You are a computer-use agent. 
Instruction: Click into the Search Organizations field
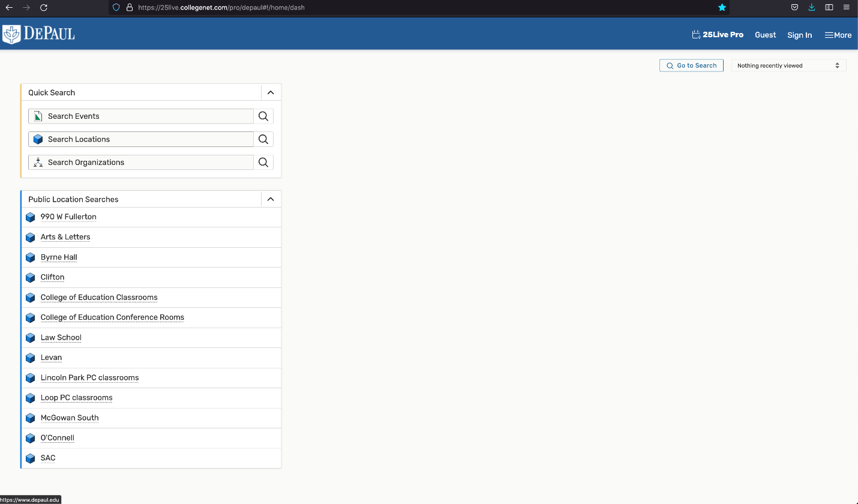[x=141, y=163]
